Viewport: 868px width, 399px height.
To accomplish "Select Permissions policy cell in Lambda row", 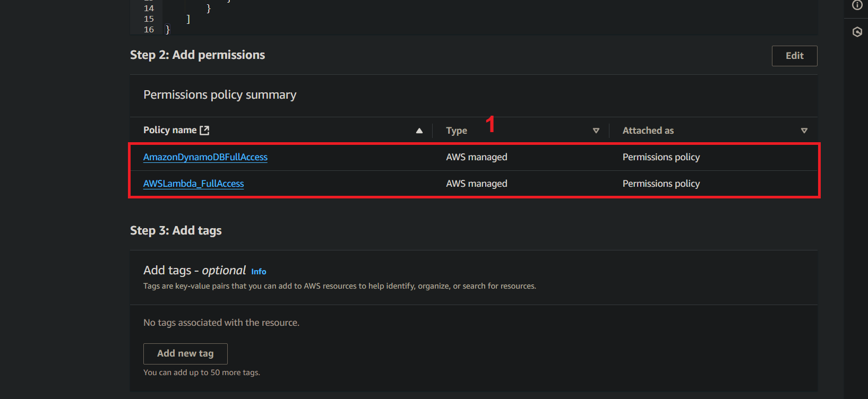I will 661,184.
